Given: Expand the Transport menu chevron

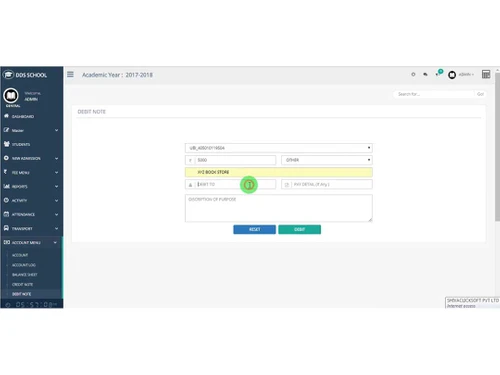Looking at the screenshot, I should [56, 228].
